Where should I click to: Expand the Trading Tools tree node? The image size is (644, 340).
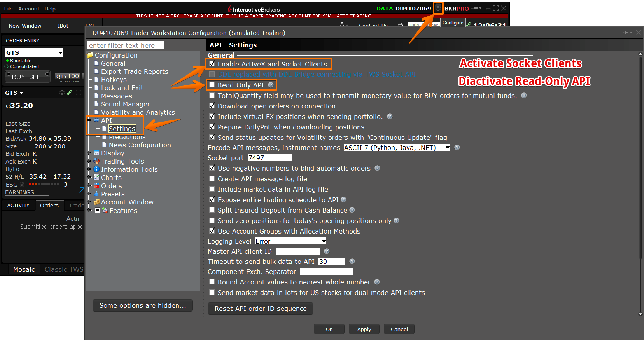pos(89,161)
